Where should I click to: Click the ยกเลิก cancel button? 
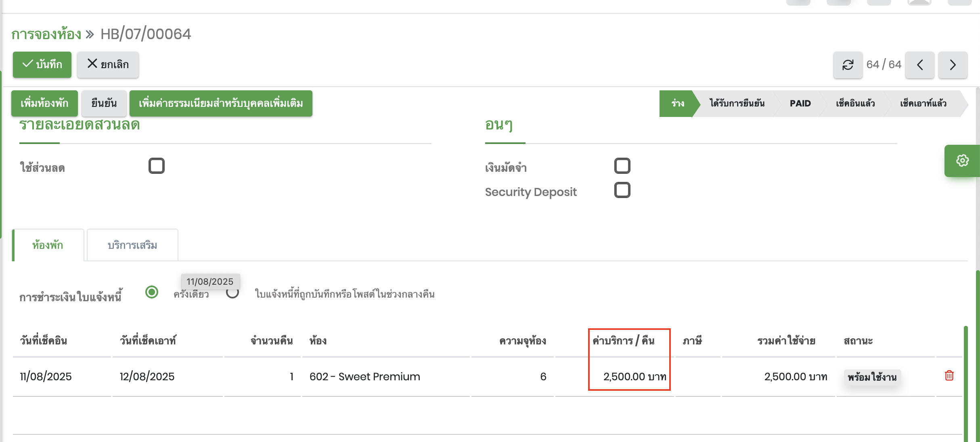coord(108,65)
